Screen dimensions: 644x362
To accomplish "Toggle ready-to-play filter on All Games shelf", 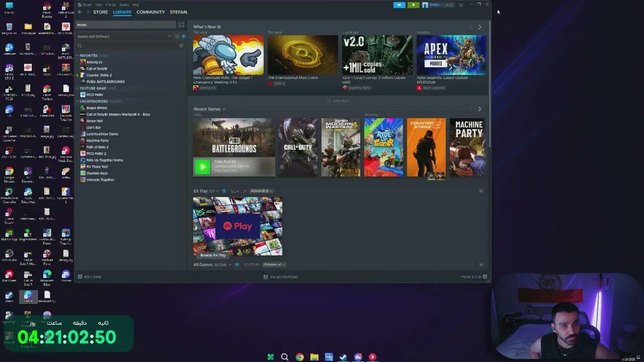I will tap(237, 264).
